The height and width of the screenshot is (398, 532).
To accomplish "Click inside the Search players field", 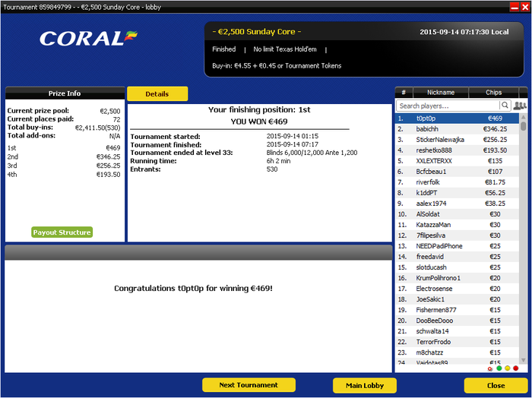I will point(448,106).
